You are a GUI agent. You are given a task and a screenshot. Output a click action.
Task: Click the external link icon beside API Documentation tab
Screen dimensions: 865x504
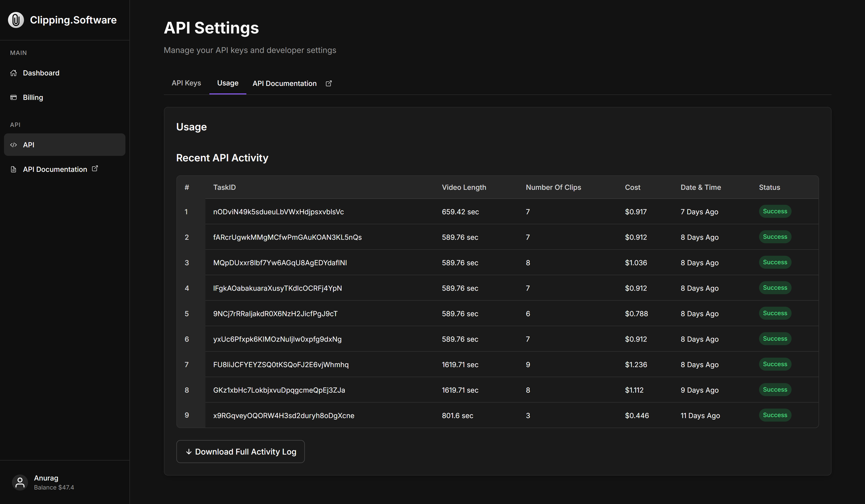click(x=329, y=83)
